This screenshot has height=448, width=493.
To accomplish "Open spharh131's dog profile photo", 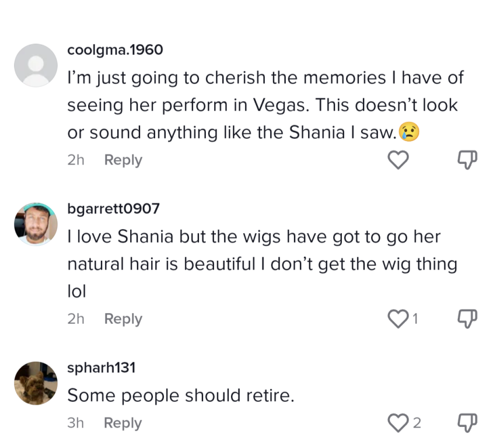I will [x=36, y=383].
